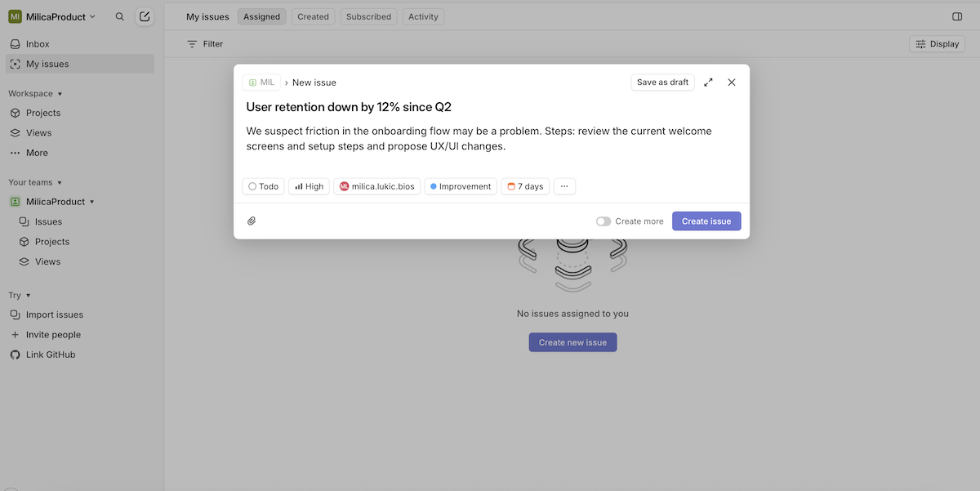Image resolution: width=980 pixels, height=491 pixels.
Task: Open the three-dot more options in dialog
Action: (x=564, y=186)
